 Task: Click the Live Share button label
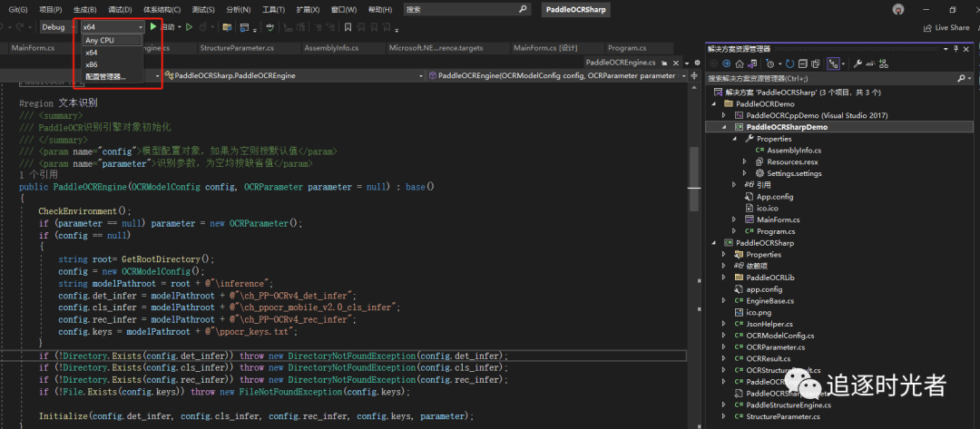952,27
